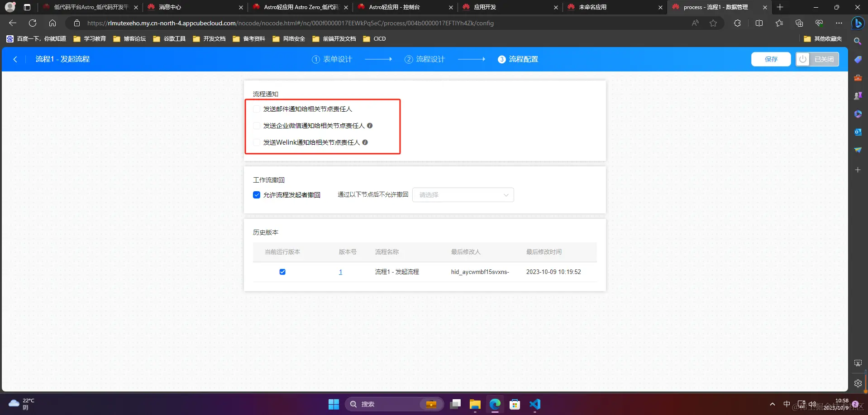The image size is (868, 415).
Task: Switch to 应用开发 browser tab
Action: (509, 7)
